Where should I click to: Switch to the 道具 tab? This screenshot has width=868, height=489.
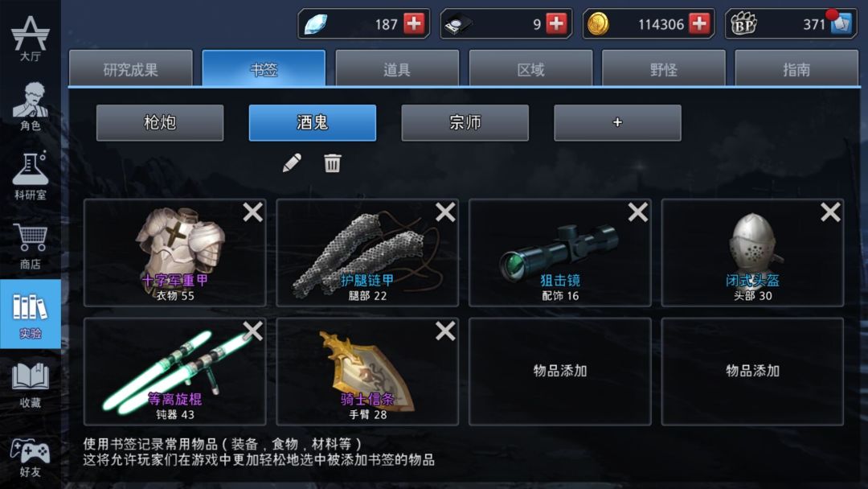tap(397, 68)
